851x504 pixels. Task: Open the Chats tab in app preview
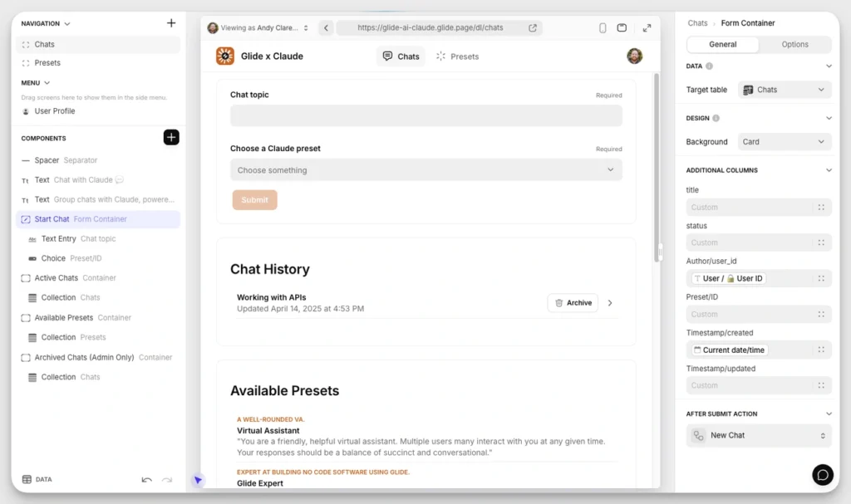point(401,56)
